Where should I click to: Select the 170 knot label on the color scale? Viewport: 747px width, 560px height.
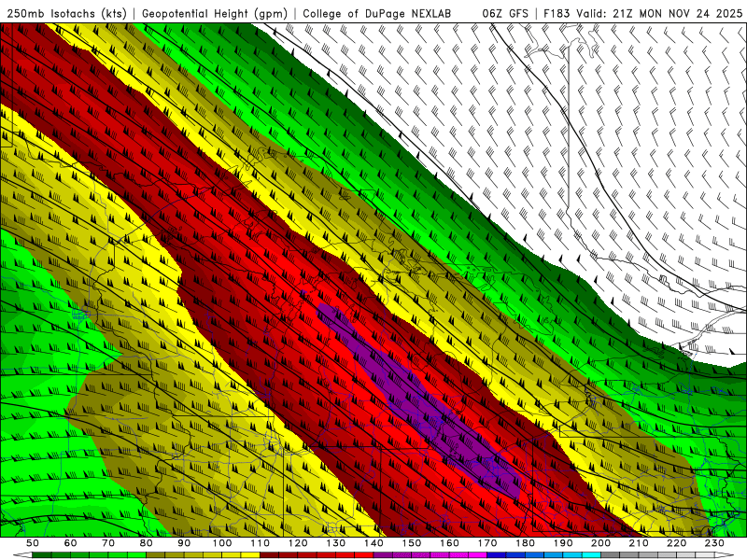point(487,543)
